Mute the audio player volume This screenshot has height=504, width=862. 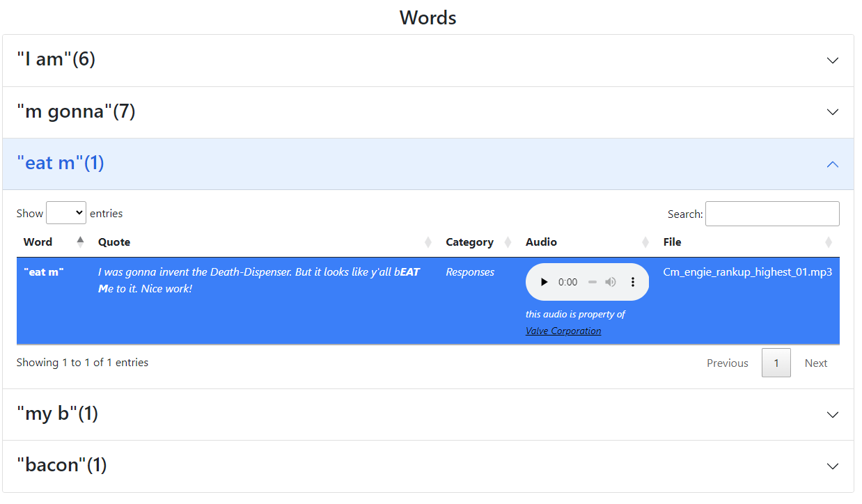coord(611,282)
